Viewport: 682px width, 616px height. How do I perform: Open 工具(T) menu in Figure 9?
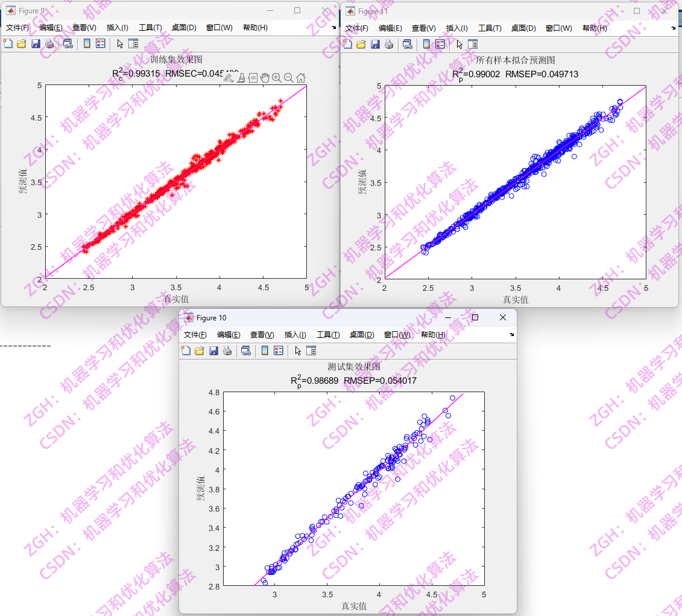pos(150,27)
